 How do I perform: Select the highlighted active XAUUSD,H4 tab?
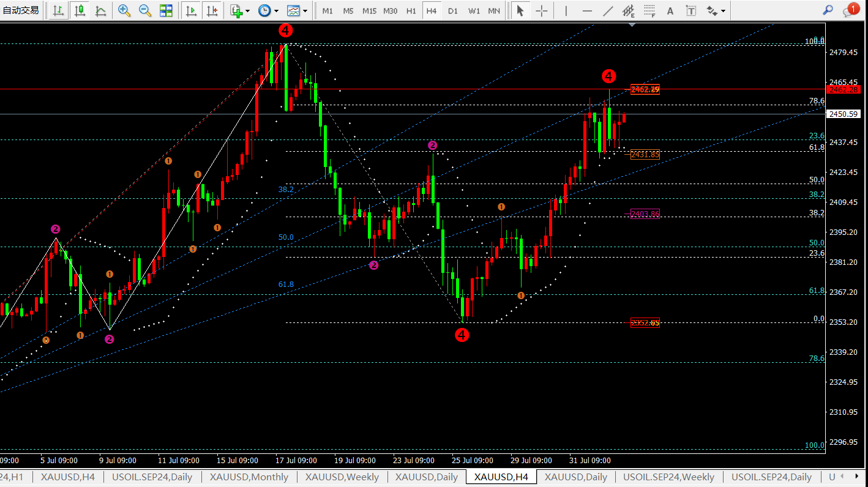tap(501, 477)
